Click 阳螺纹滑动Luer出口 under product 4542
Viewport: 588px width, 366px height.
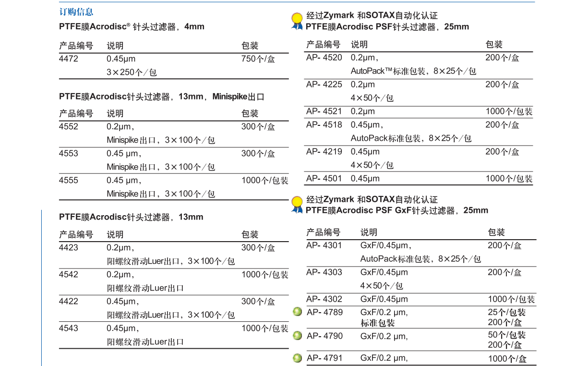[x=145, y=288]
